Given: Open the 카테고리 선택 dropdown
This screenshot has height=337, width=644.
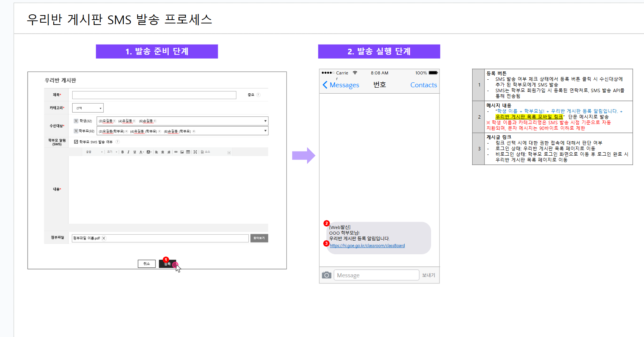Looking at the screenshot, I should 88,108.
